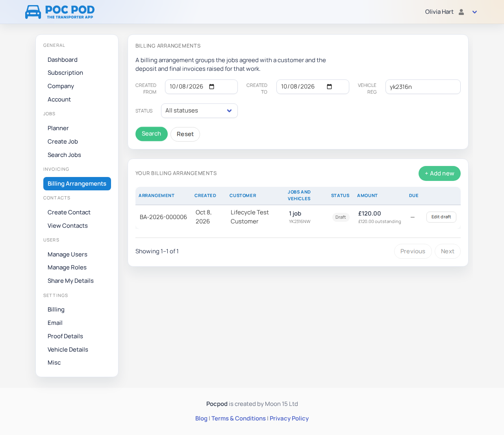Screen dimensions: 504x435
Task: Add new billing arrangement
Action: 439,173
